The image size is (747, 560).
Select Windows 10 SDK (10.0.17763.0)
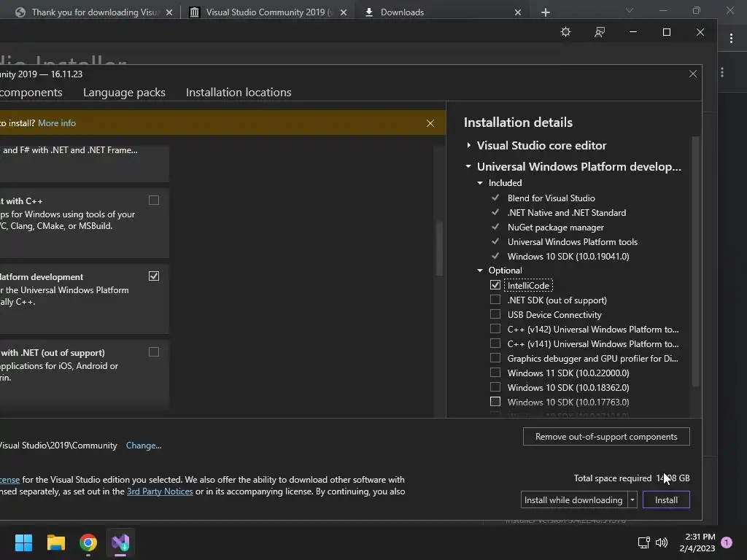[495, 402]
